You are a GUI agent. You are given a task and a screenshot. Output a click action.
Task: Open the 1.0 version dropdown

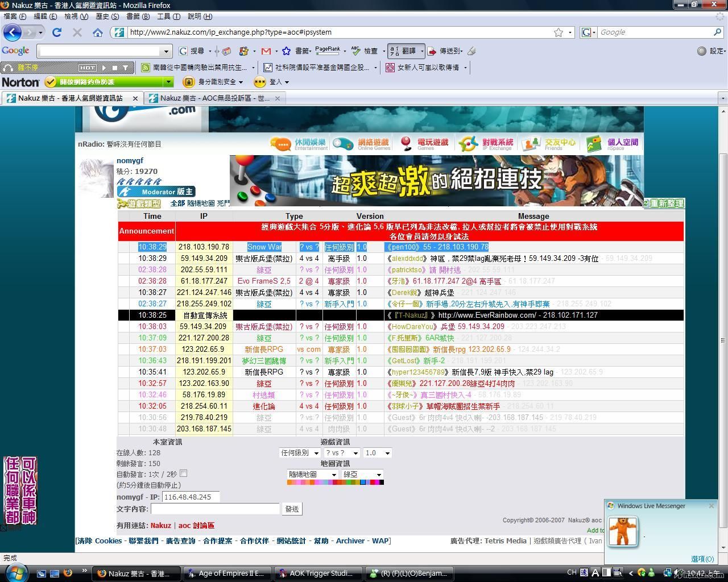click(x=378, y=453)
